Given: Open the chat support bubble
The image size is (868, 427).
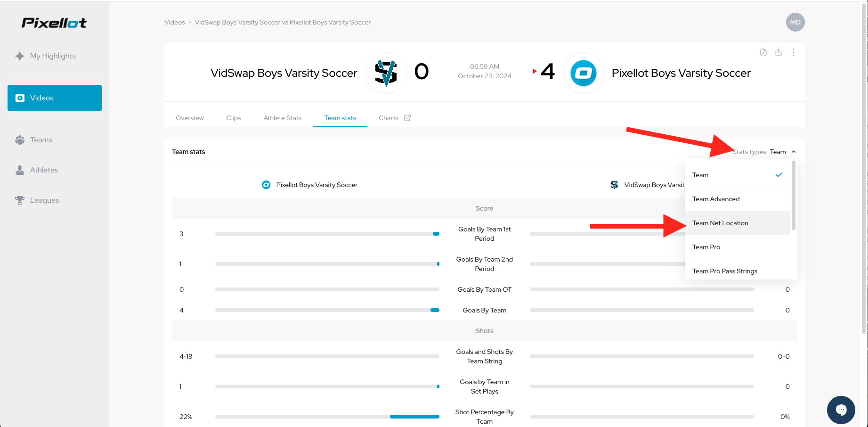Looking at the screenshot, I should [841, 410].
